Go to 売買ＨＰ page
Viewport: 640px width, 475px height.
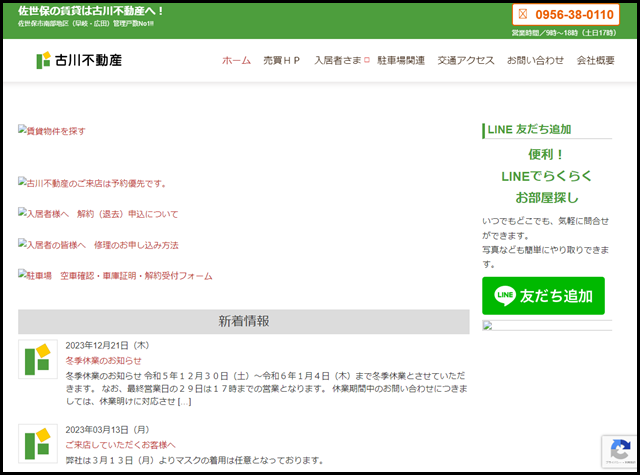[282, 60]
